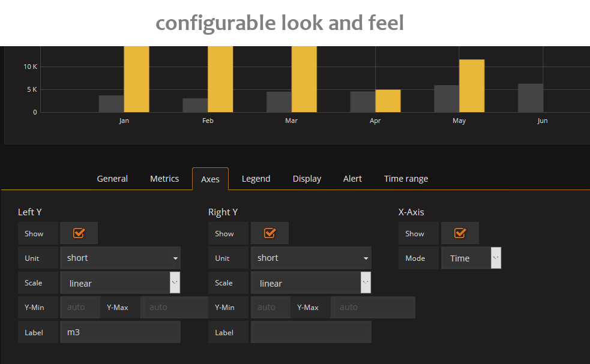Viewport: 590px width, 364px height.
Task: Open the Metrics tab
Action: 164,179
